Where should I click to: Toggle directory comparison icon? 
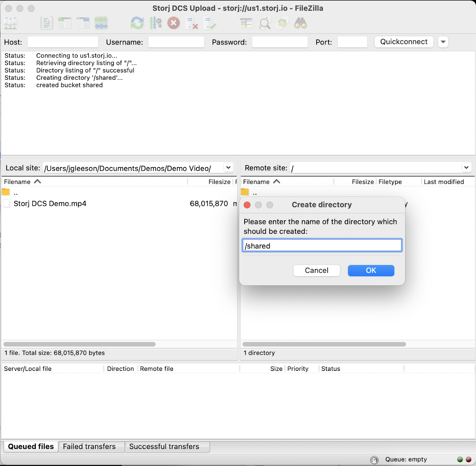click(264, 23)
